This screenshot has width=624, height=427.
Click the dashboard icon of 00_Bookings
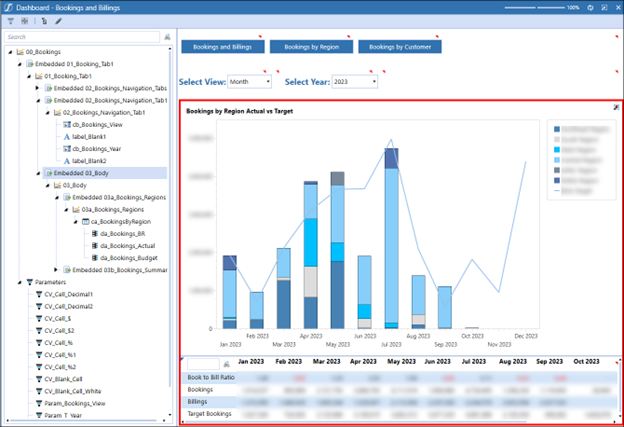click(20, 52)
